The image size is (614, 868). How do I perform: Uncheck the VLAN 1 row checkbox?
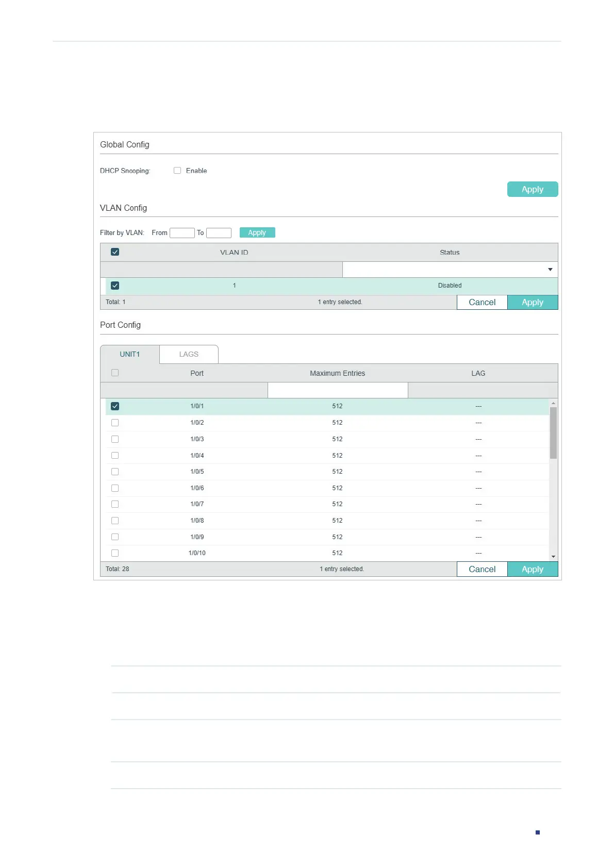tap(115, 286)
